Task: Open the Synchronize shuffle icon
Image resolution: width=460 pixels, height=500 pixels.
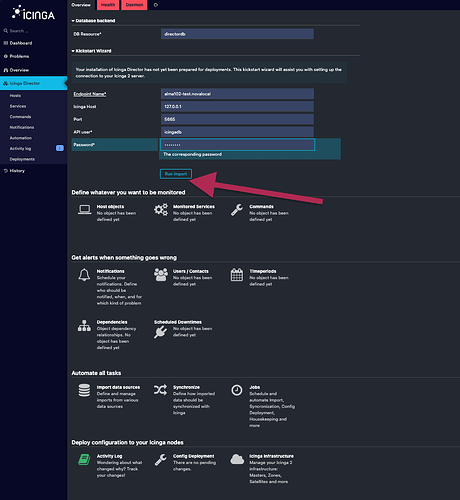Action: [x=160, y=390]
